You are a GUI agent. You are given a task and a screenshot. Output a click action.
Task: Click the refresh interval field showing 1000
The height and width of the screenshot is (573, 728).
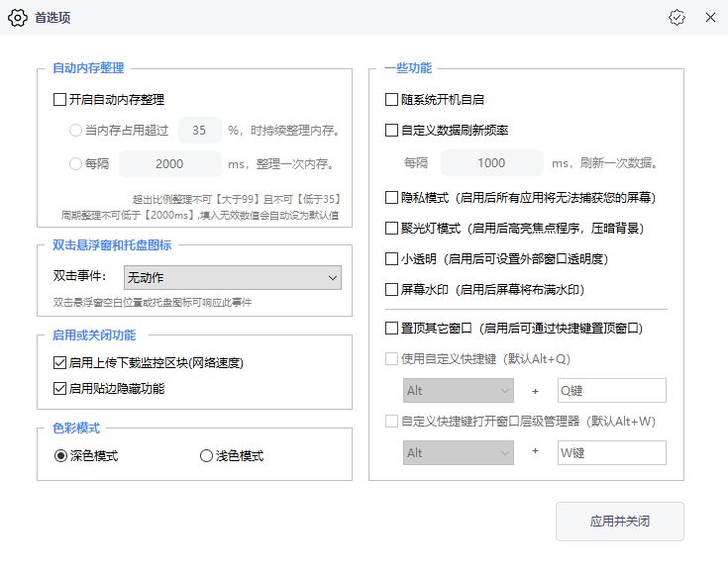click(x=491, y=163)
